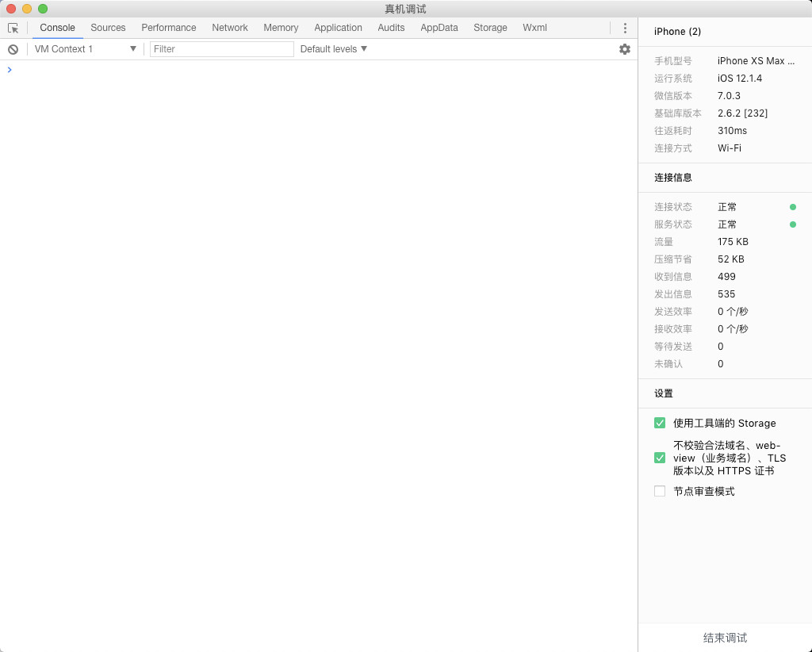Screen dimensions: 812x652
Task: Select the 2.6.2 [232] base library value
Action: (742, 113)
